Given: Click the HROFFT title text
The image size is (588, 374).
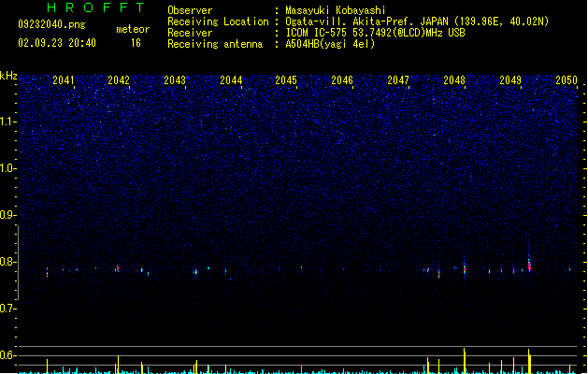Looking at the screenshot, I should tap(95, 7).
